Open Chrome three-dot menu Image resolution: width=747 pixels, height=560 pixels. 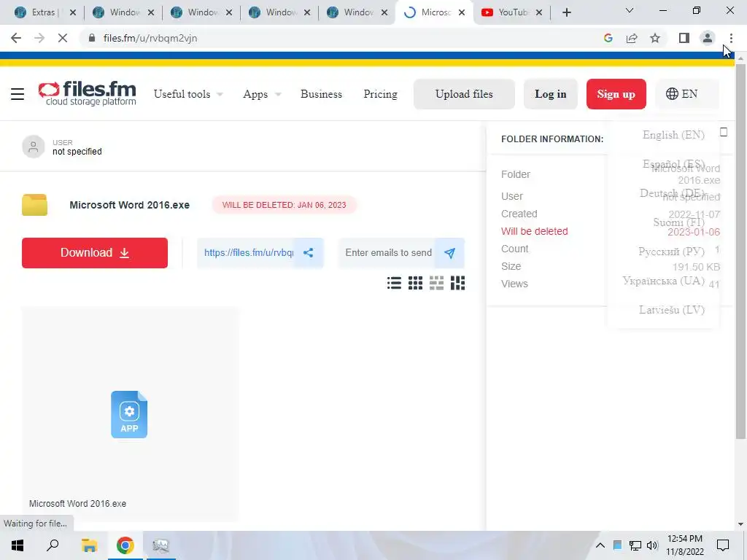coord(731,38)
